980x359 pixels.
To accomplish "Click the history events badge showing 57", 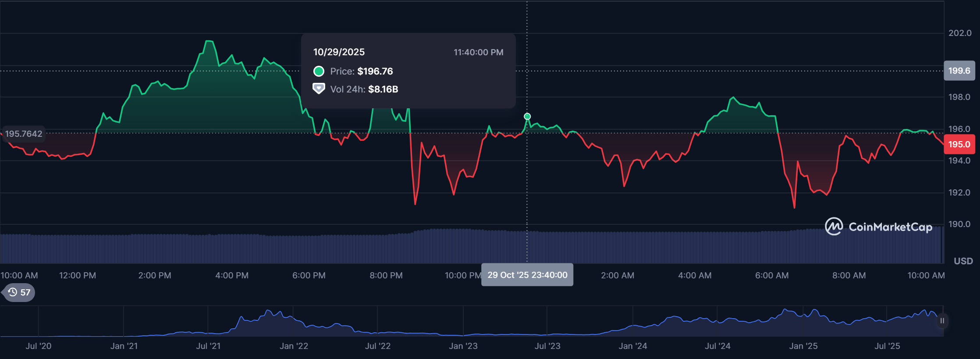I will 19,292.
